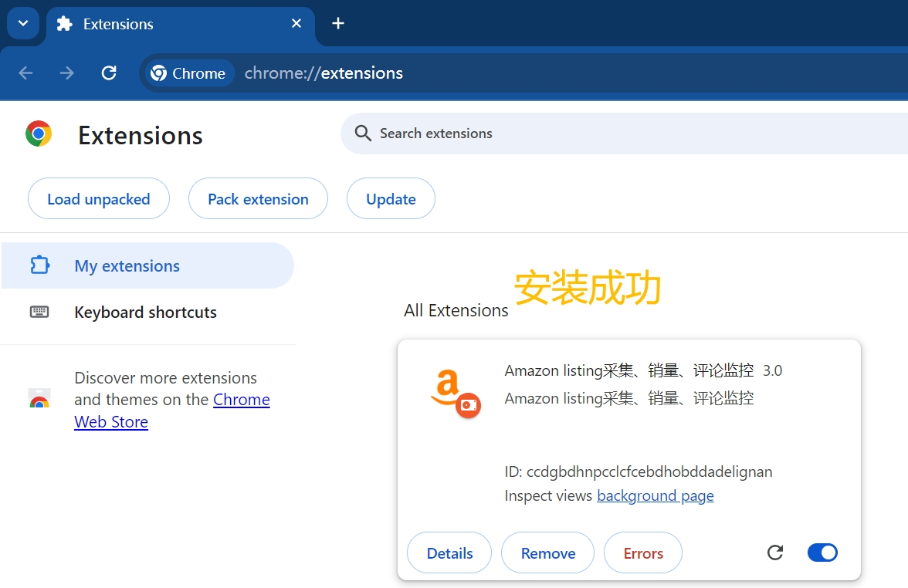Click the extension ID text

pos(638,471)
